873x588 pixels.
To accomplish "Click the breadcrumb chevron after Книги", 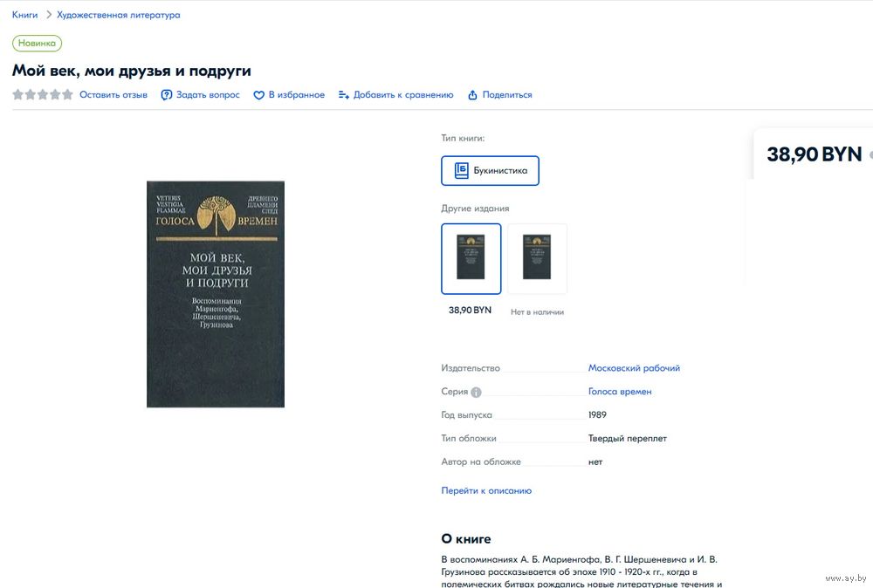I will [x=48, y=15].
